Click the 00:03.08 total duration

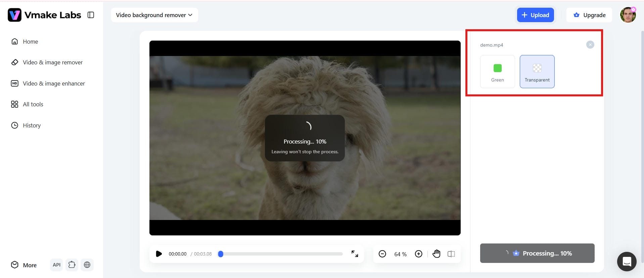[203, 254]
